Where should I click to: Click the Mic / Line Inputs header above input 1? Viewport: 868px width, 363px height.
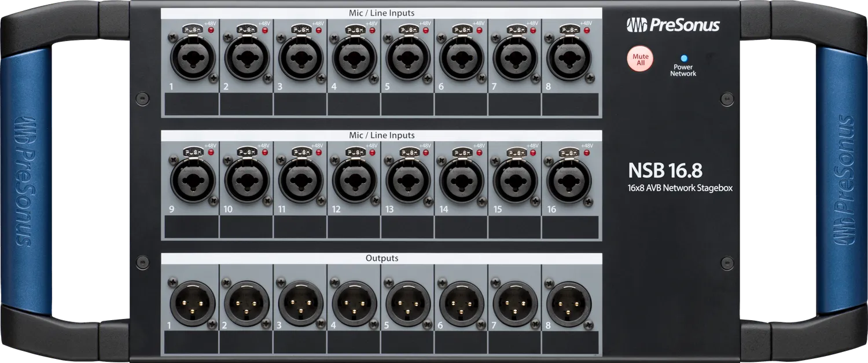(381, 13)
